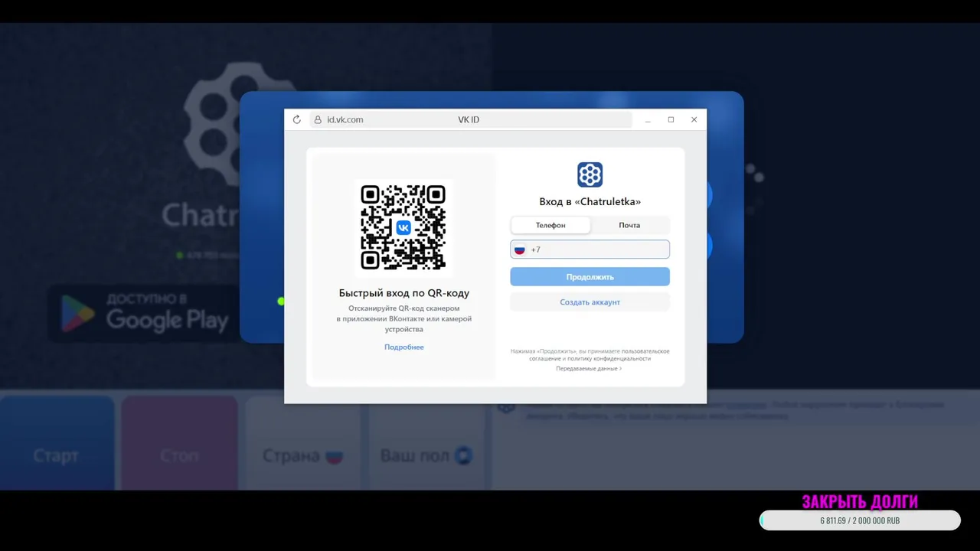Click the Вход в «Chatruletka» heading

[590, 202]
